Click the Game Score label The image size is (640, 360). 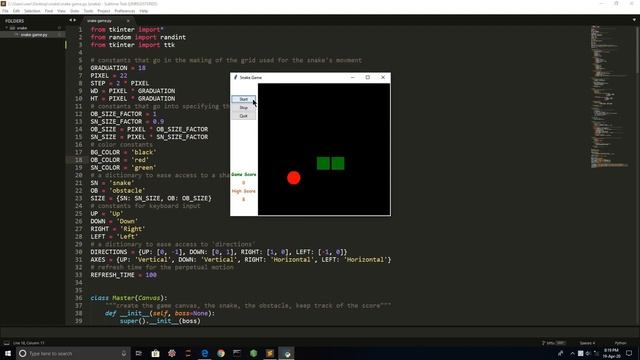pos(244,174)
